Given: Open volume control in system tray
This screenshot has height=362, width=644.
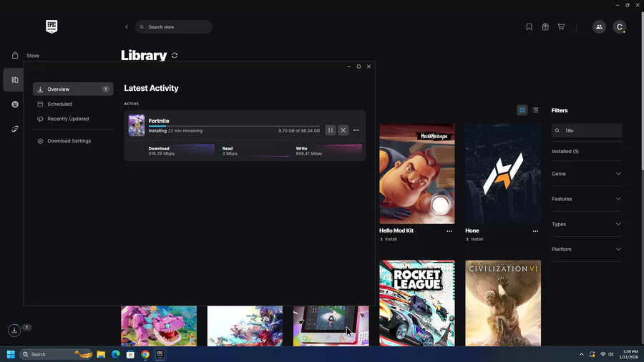Looking at the screenshot, I should [x=611, y=354].
